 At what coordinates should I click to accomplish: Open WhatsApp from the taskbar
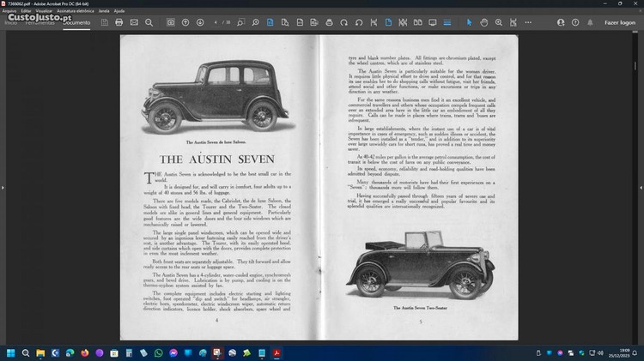[x=158, y=352]
